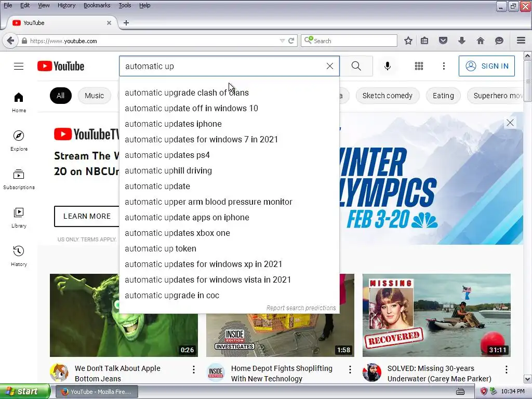Image resolution: width=532 pixels, height=399 pixels.
Task: Open Firefox hamburger menu
Action: tap(521, 41)
